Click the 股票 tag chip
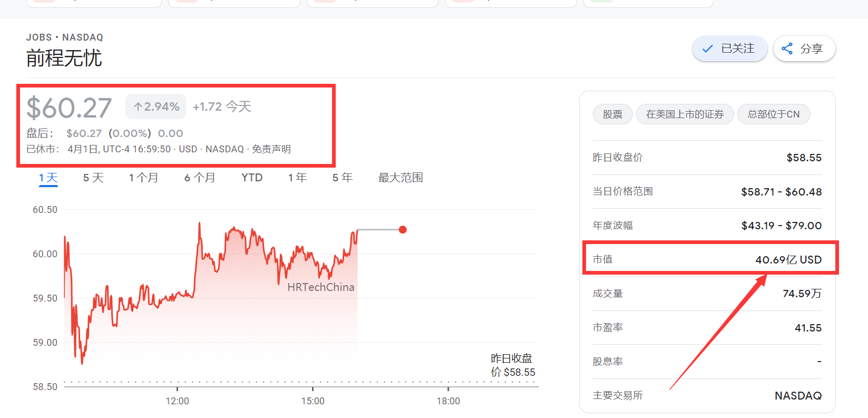Viewport: 868px width, 418px height. point(612,114)
